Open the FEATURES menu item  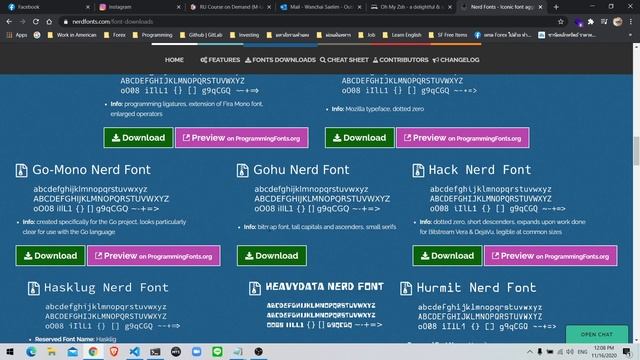[x=220, y=60]
